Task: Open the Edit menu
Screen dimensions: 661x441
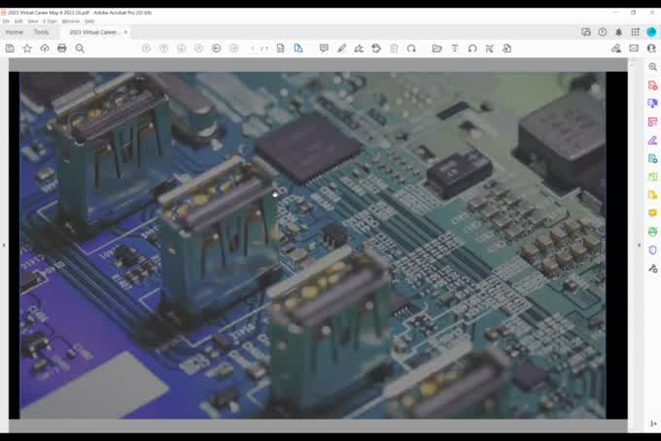Action: coord(18,21)
